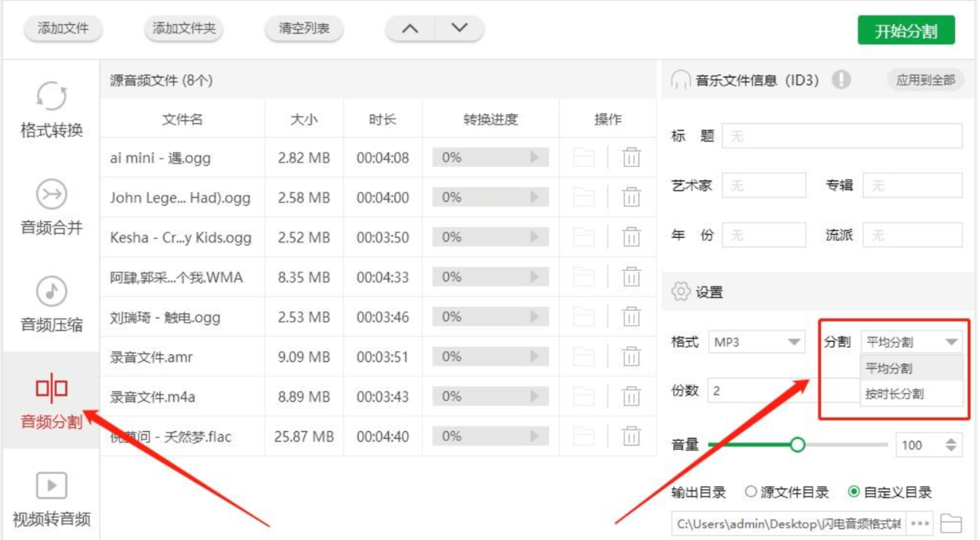Click the ID3 info warning icon
Screen dimensions: 980x540
[x=841, y=80]
